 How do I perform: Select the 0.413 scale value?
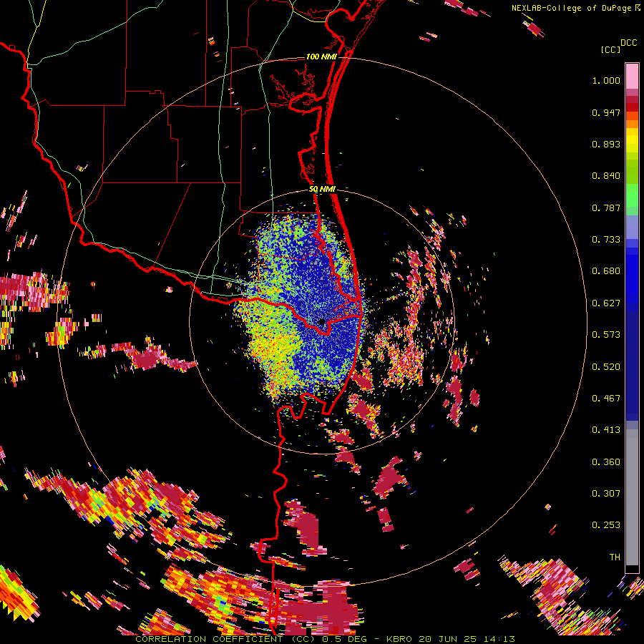point(606,430)
